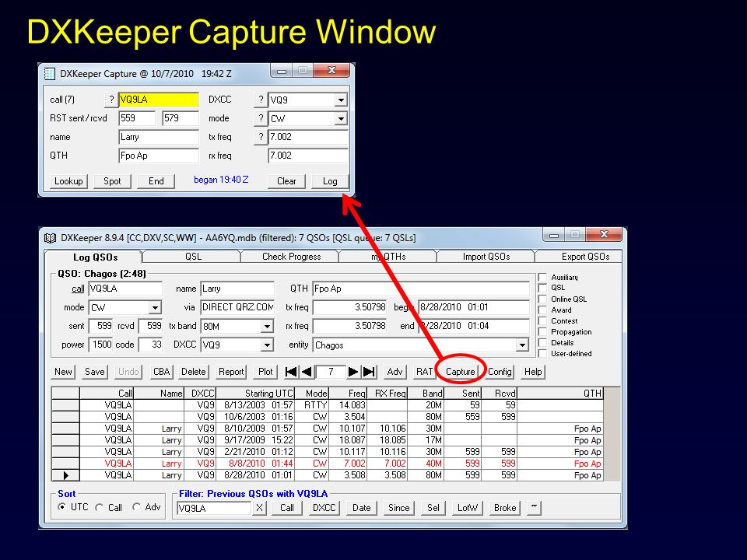Click the Report button

pos(231,372)
